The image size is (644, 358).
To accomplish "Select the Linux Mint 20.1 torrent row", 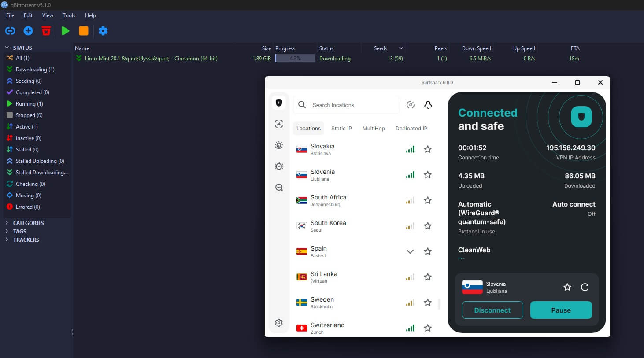I will click(328, 59).
